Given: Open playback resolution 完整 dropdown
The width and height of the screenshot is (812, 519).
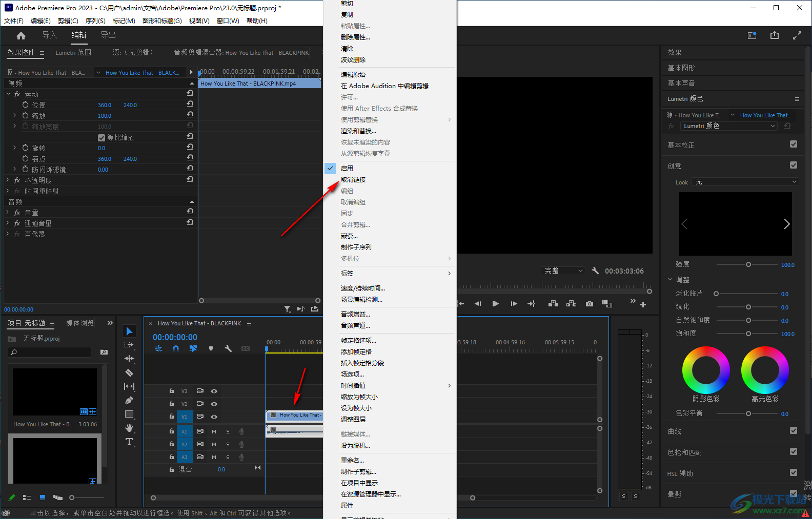Looking at the screenshot, I should (x=563, y=271).
